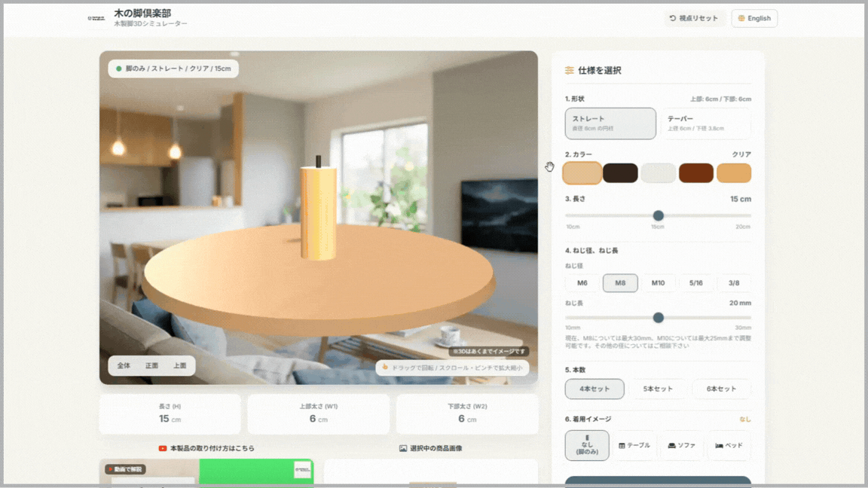Viewport: 868px width, 488px height.
Task: Select 3/8 screw diameter
Action: click(x=734, y=282)
